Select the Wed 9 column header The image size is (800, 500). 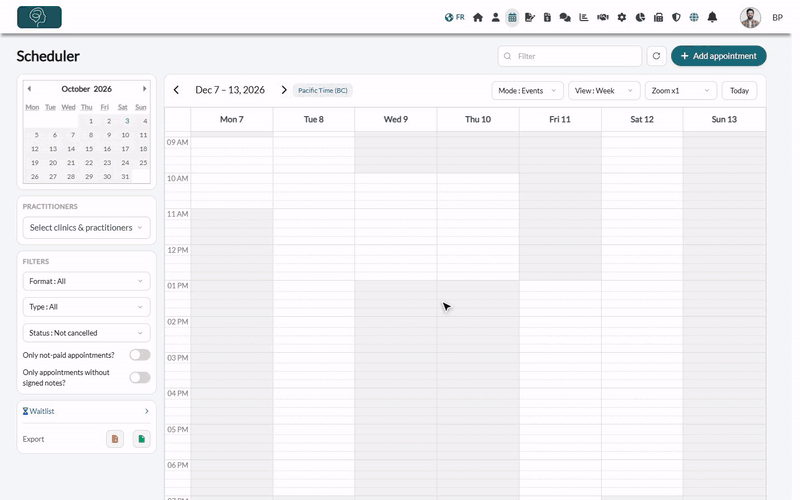pos(395,119)
